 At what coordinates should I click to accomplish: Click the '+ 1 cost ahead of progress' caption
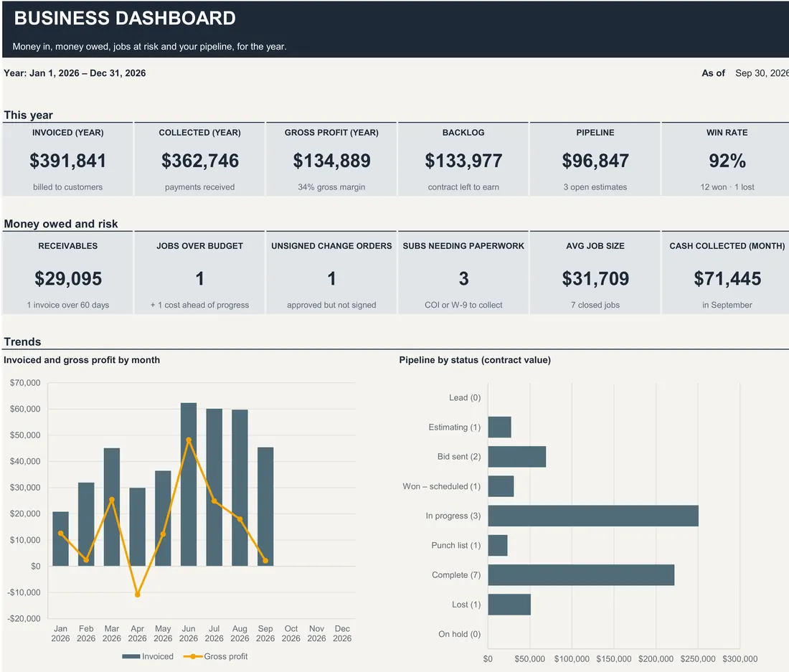coord(200,305)
